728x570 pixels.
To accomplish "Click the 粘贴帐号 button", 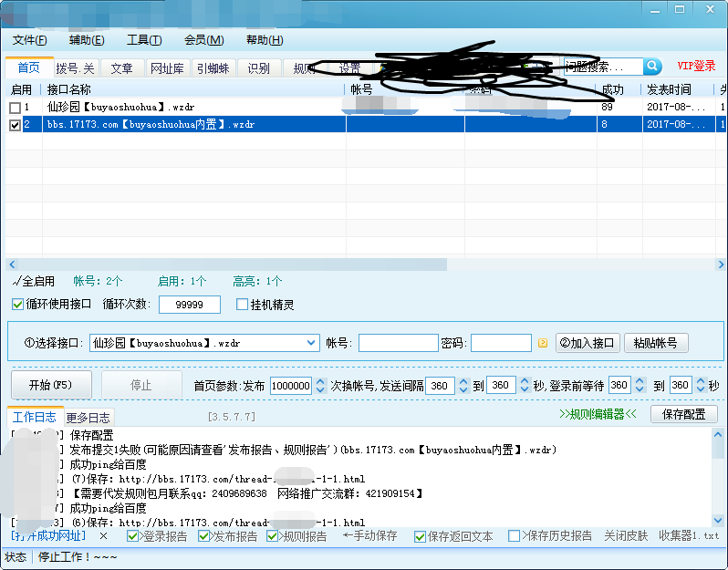I will click(656, 343).
